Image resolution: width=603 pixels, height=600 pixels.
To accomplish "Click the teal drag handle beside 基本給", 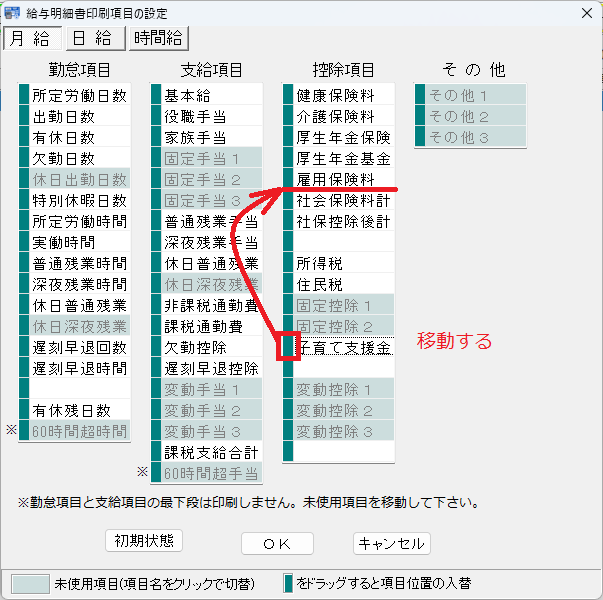I will pos(156,96).
